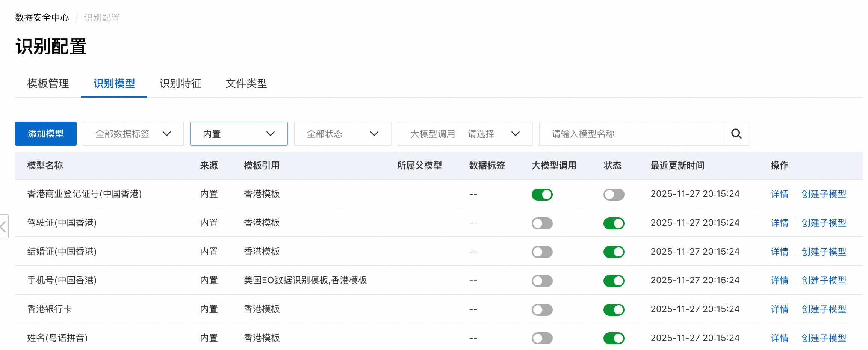Open 详情 for 驾驶证(中国香港)
Viewport: 868px width, 350px height.
tap(779, 223)
